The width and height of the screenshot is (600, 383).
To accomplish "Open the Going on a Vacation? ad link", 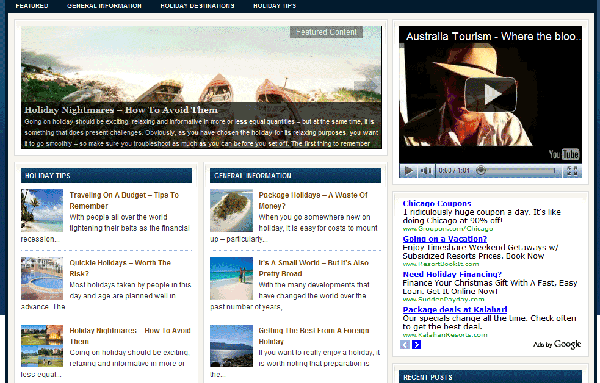I will 445,239.
